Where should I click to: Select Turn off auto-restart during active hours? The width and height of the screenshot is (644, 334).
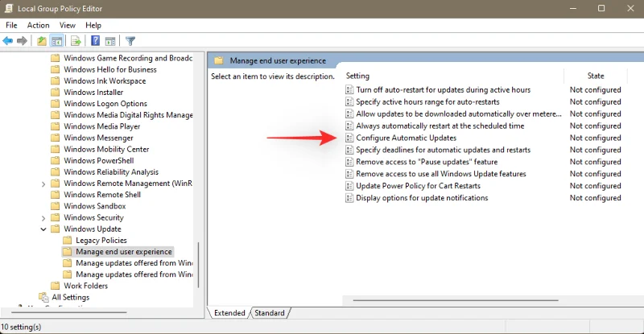click(444, 90)
